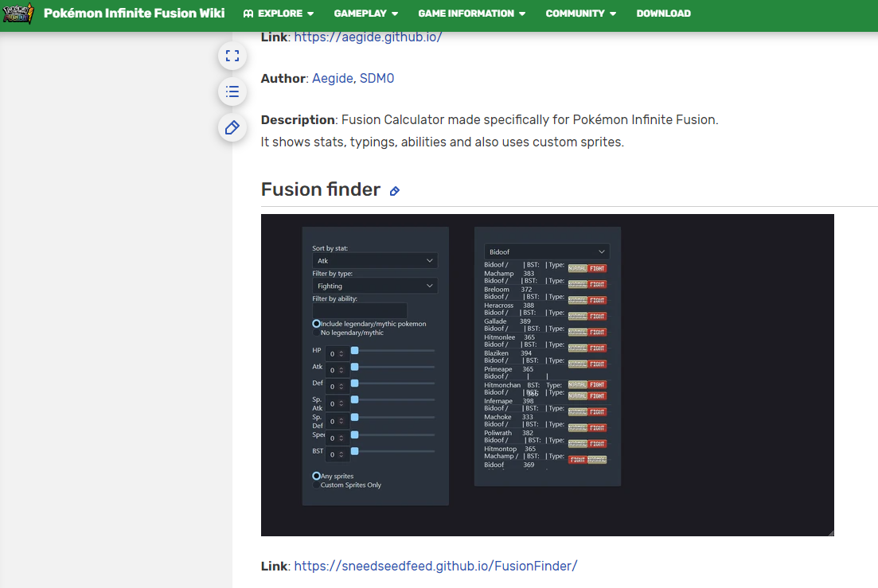Go to the DOWNLOAD page

tap(663, 14)
